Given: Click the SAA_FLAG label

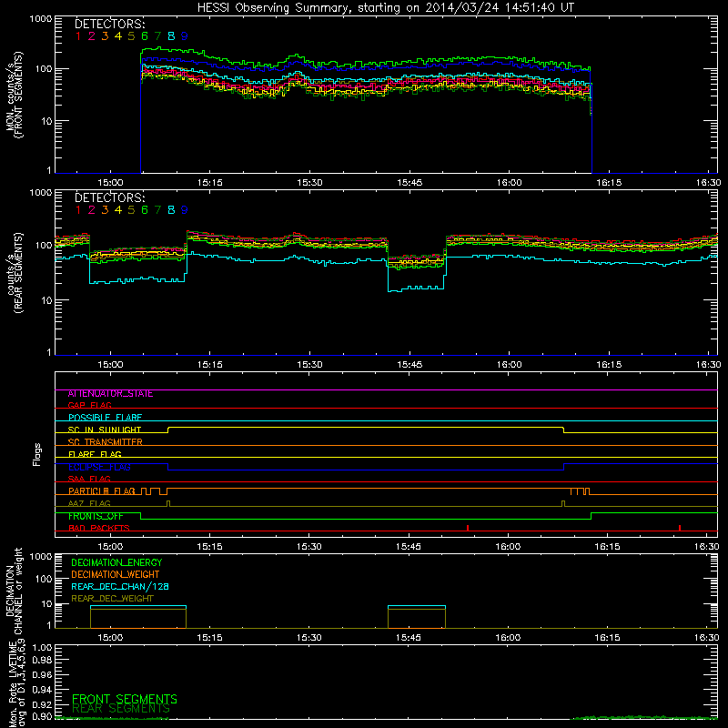Looking at the screenshot, I should click(89, 479).
